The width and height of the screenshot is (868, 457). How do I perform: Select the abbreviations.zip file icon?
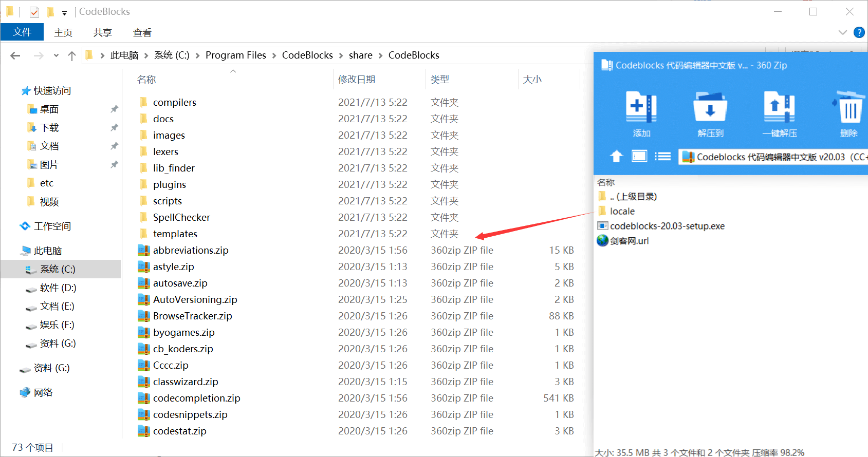(x=144, y=250)
